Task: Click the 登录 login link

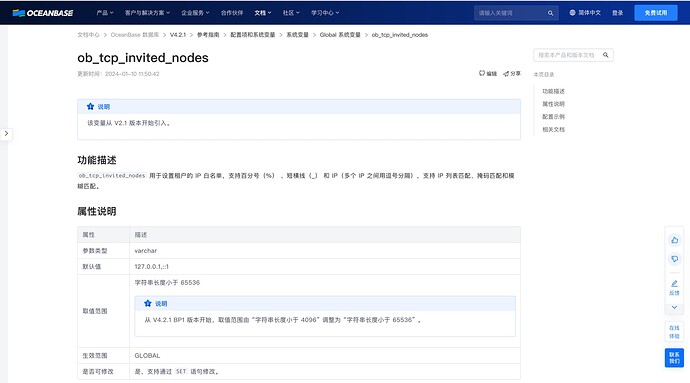Action: (617, 13)
